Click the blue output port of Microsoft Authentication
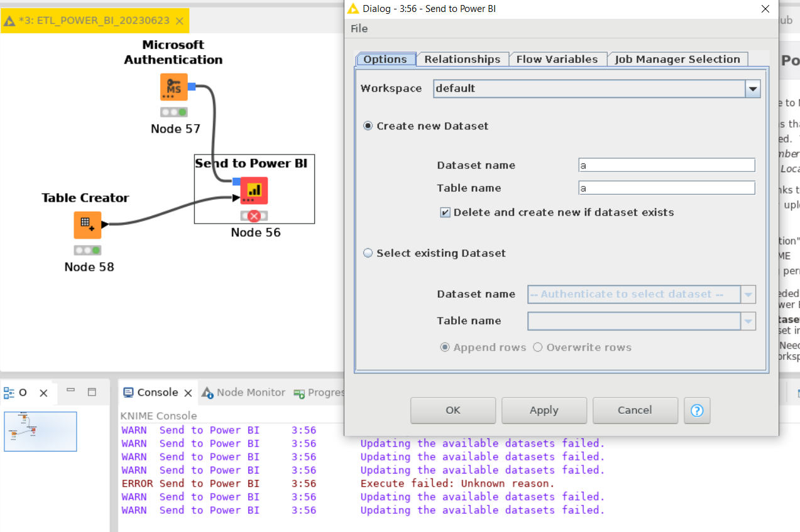 (x=192, y=87)
